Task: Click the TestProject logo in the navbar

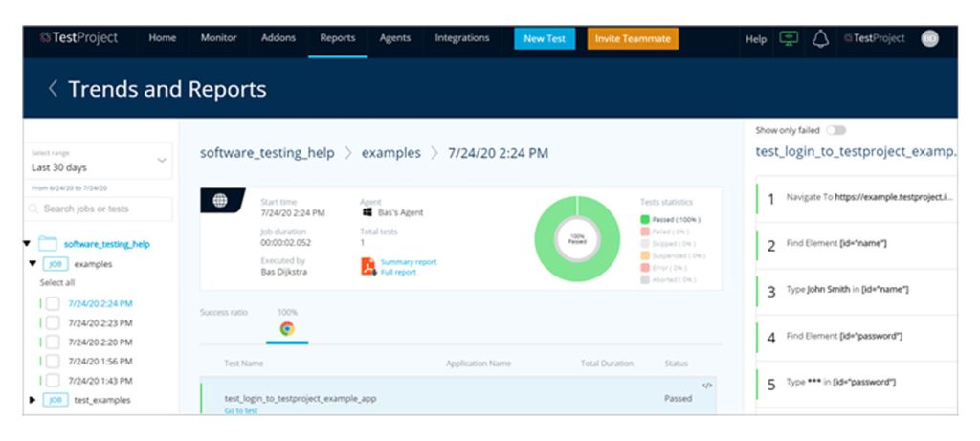Action: coord(78,38)
